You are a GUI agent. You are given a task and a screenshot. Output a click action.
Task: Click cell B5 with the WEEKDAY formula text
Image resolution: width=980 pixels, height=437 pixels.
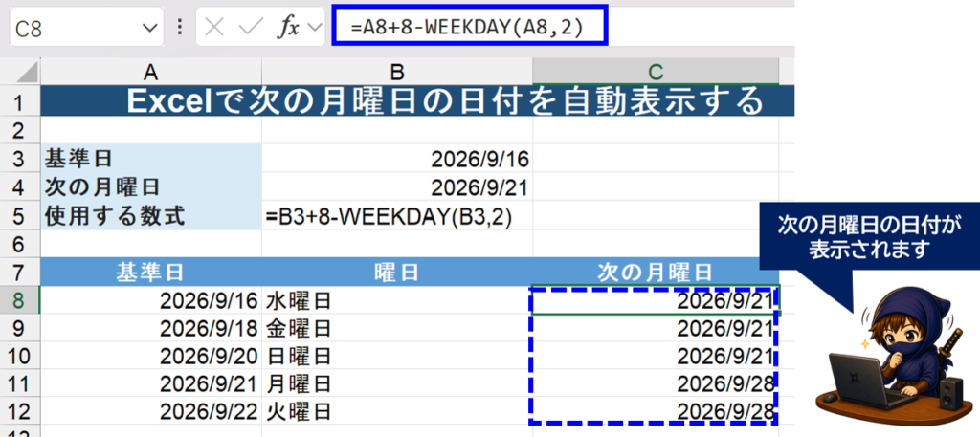pos(397,216)
